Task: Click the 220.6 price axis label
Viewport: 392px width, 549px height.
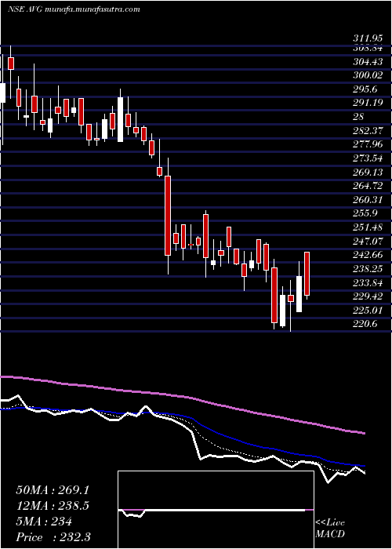Action: tap(365, 324)
